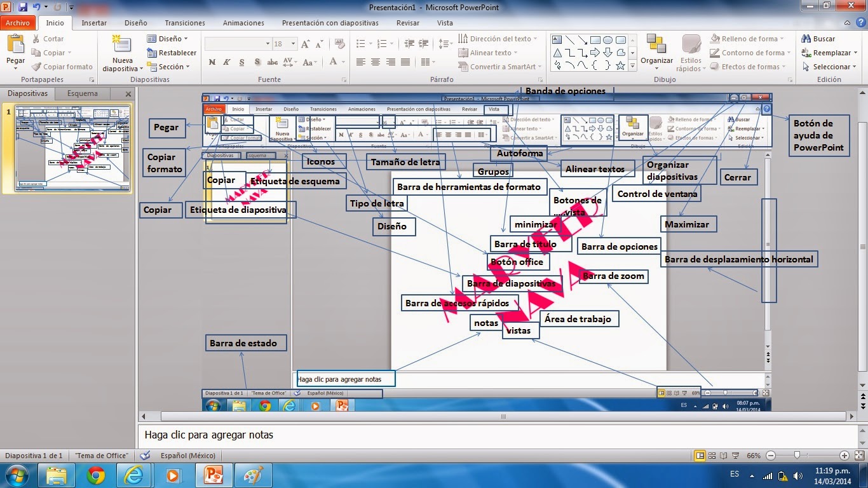Open the font size dropdown
The height and width of the screenshot is (488, 868).
coord(292,43)
